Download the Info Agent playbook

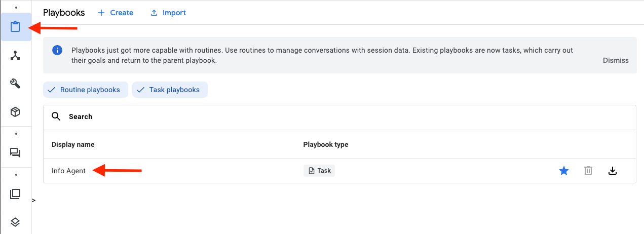click(612, 171)
